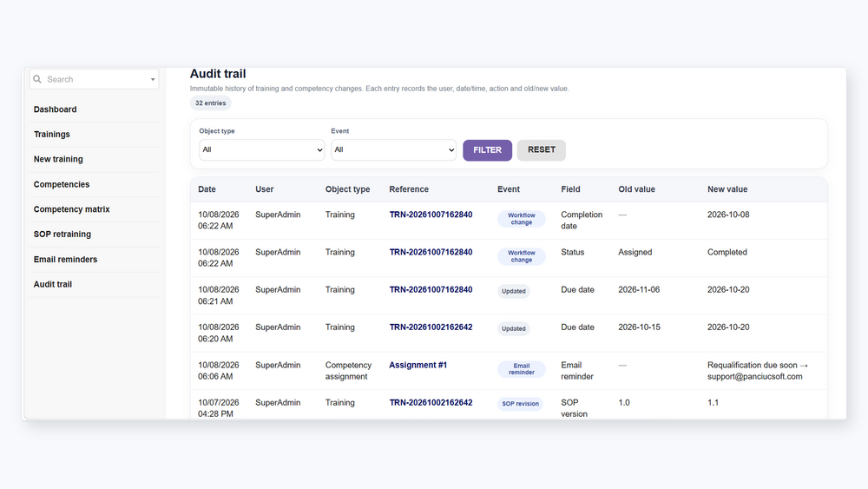
Task: Click the support@panciucsoft.com new value cell
Action: tap(758, 371)
